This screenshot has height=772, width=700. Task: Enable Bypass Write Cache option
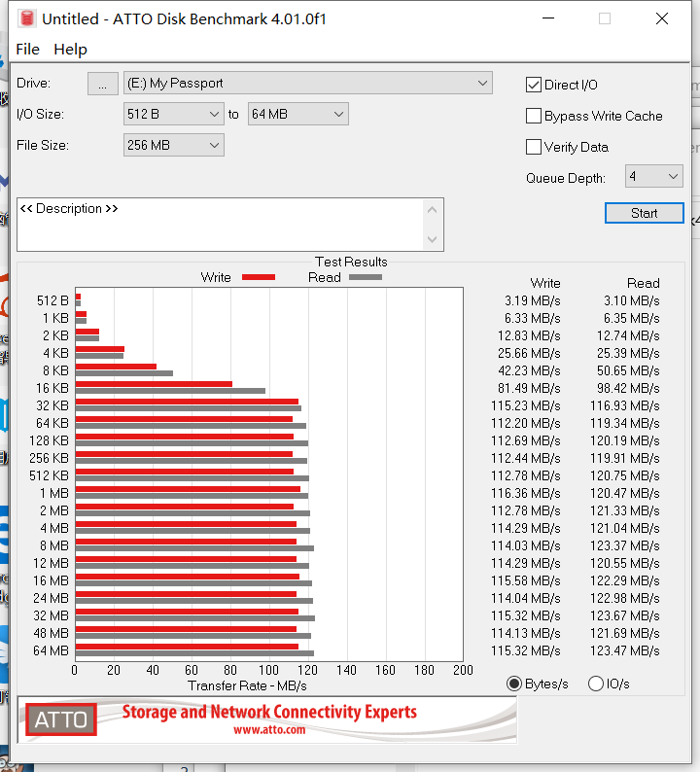pyautogui.click(x=534, y=116)
